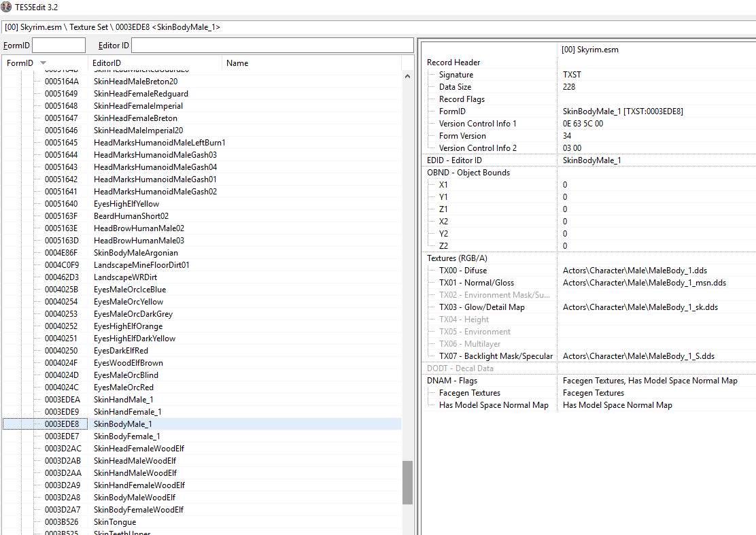Click the TX01 Normal/Gloss path MaleBody_1_msn.dds

(x=644, y=283)
